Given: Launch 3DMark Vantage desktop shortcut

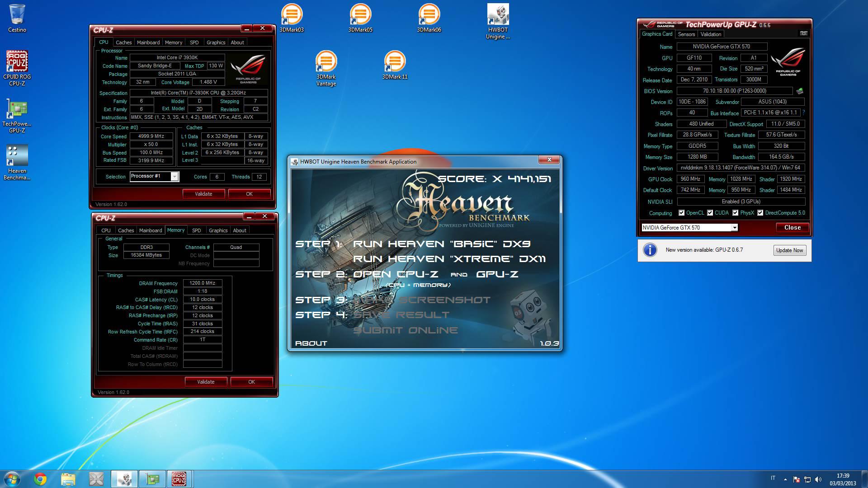Looking at the screenshot, I should (x=326, y=68).
